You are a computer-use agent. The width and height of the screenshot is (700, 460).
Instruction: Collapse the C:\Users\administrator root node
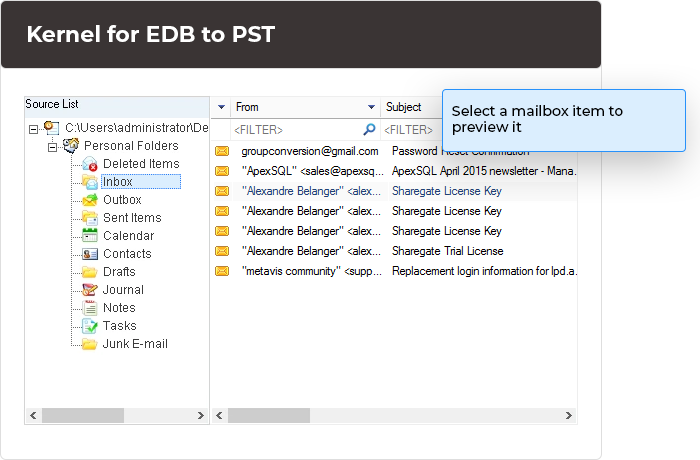coord(33,130)
